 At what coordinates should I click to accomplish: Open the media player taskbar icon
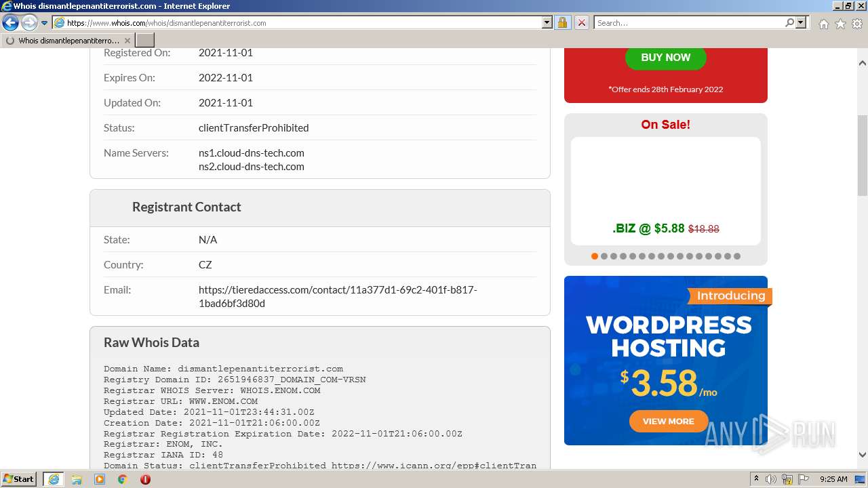tap(100, 479)
